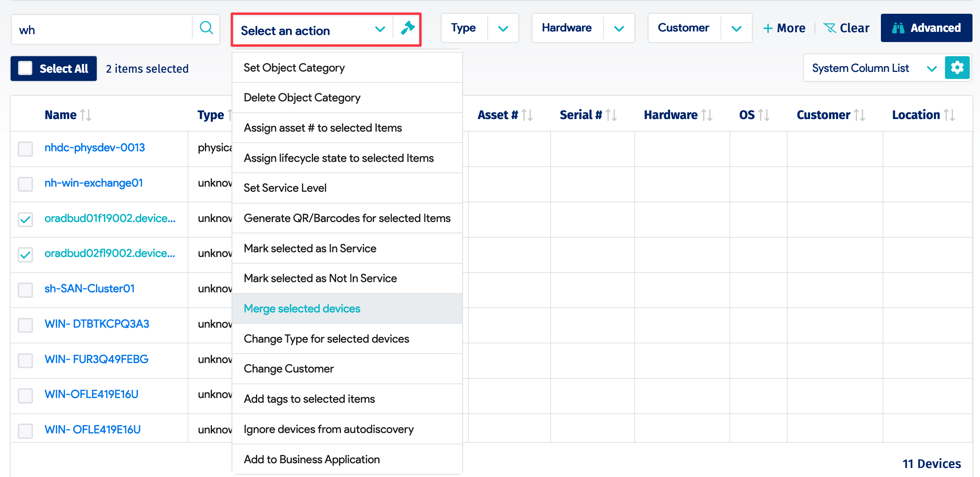Image resolution: width=980 pixels, height=477 pixels.
Task: Check the WIN- DTBTKCPQ3A3 row checkbox
Action: [x=26, y=325]
